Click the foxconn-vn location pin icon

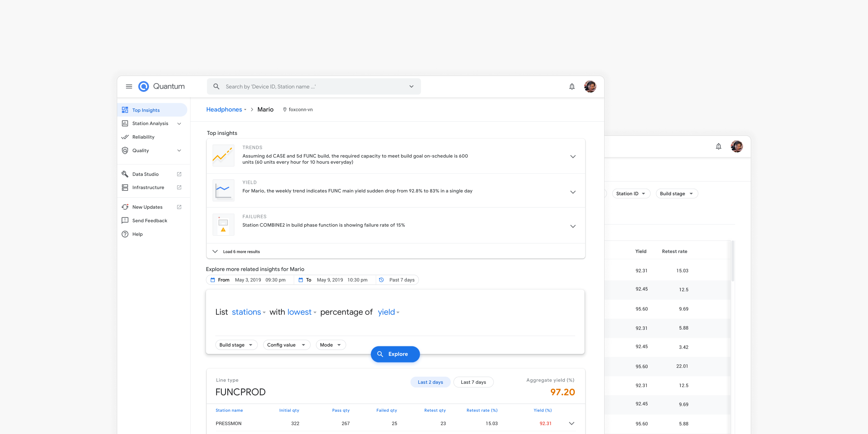coord(285,109)
